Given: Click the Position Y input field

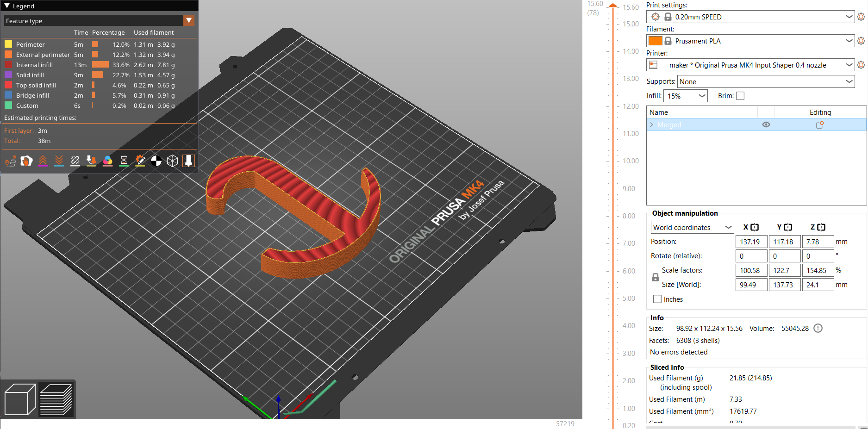Looking at the screenshot, I should [x=785, y=242].
